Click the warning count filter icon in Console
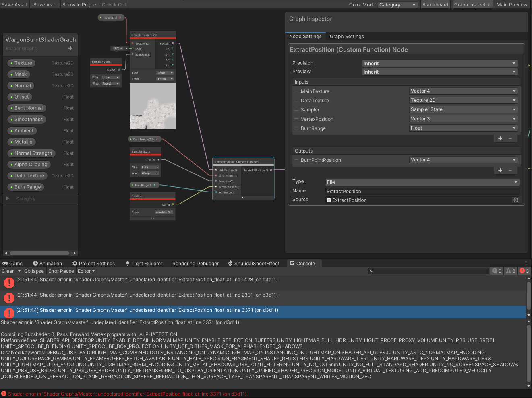The height and width of the screenshot is (398, 532). (x=511, y=271)
